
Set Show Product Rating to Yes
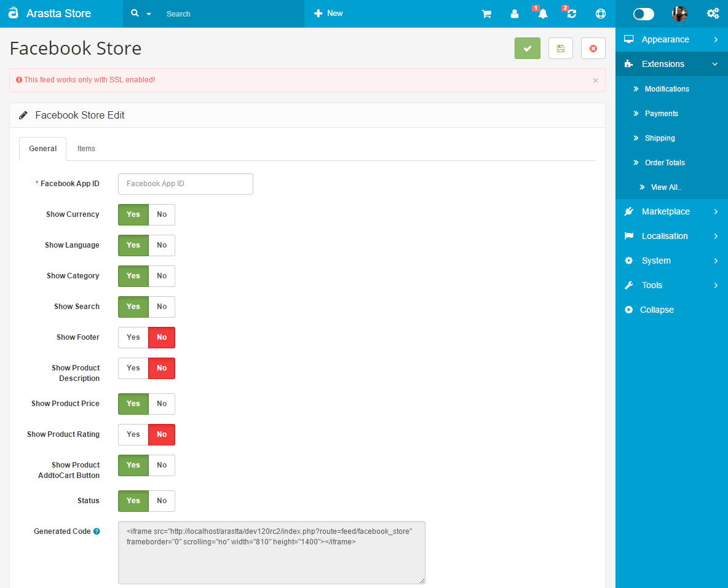pos(133,434)
